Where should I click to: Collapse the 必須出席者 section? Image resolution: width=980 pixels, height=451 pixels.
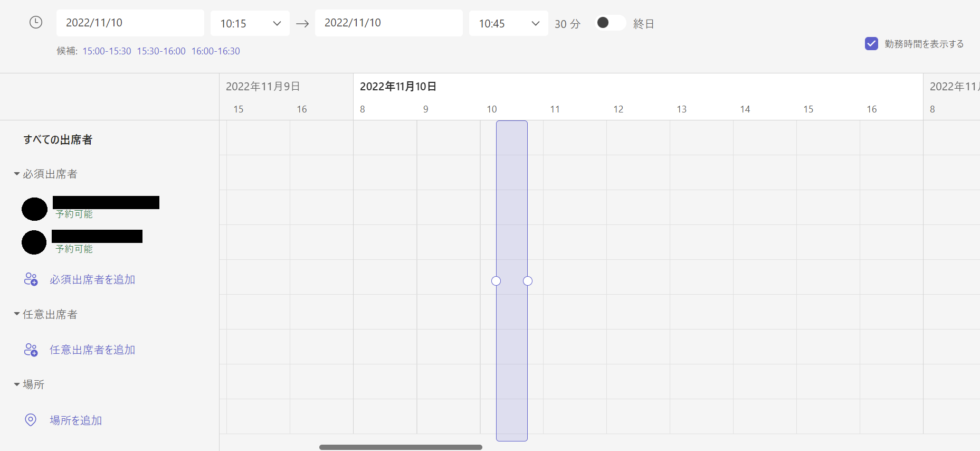[x=17, y=174]
